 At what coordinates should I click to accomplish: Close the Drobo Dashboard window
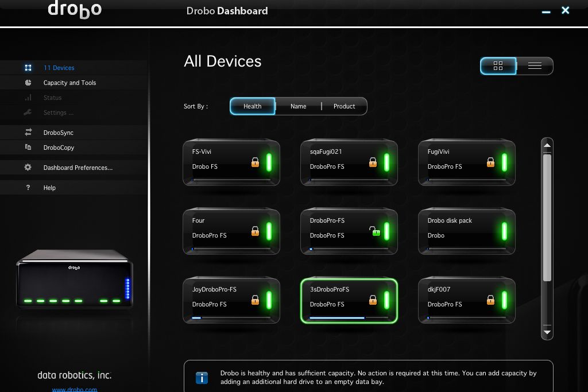point(566,10)
